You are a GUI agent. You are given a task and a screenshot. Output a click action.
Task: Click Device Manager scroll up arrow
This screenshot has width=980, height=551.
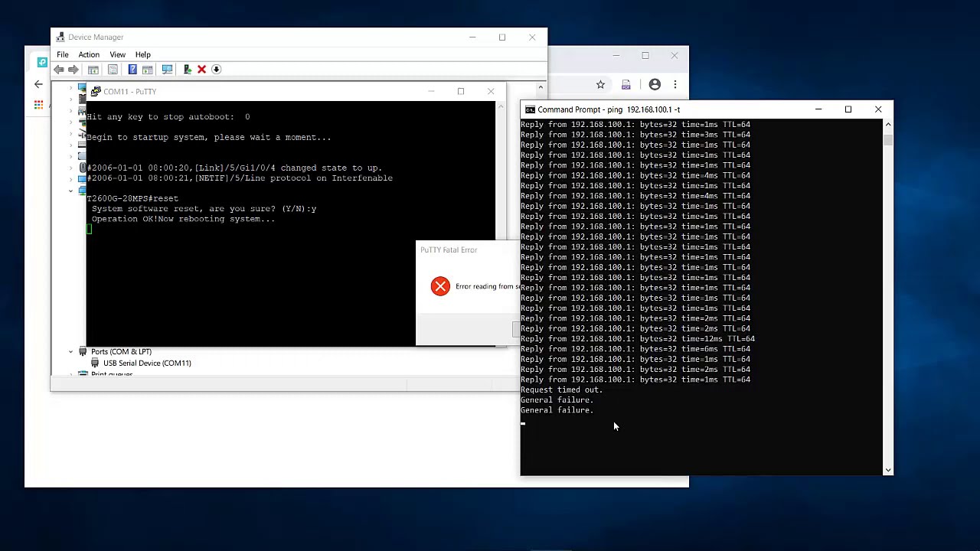tap(541, 86)
